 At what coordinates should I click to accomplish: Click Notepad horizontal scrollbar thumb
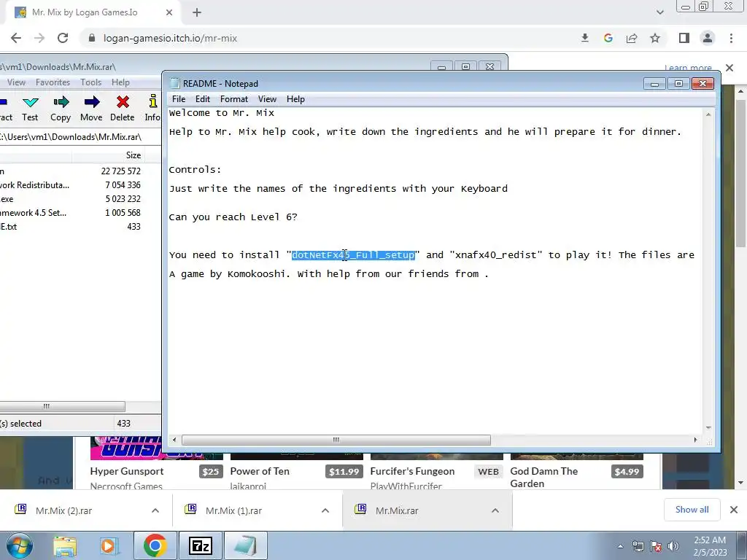[336, 440]
